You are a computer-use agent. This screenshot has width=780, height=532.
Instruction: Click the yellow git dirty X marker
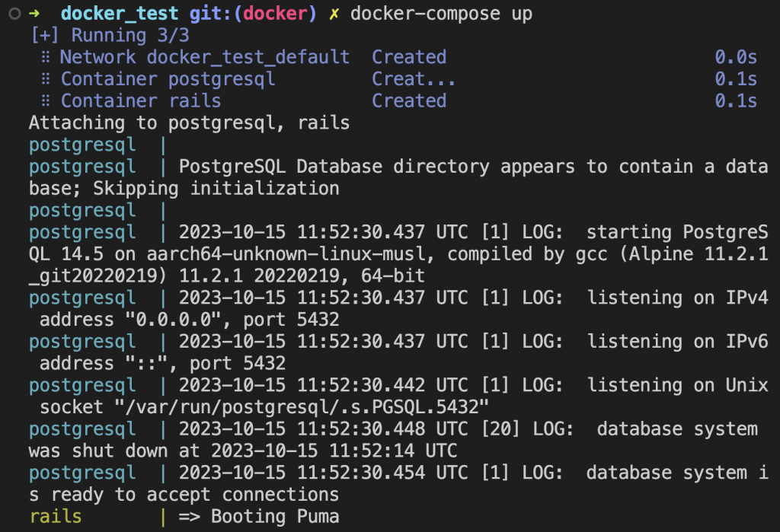point(334,14)
